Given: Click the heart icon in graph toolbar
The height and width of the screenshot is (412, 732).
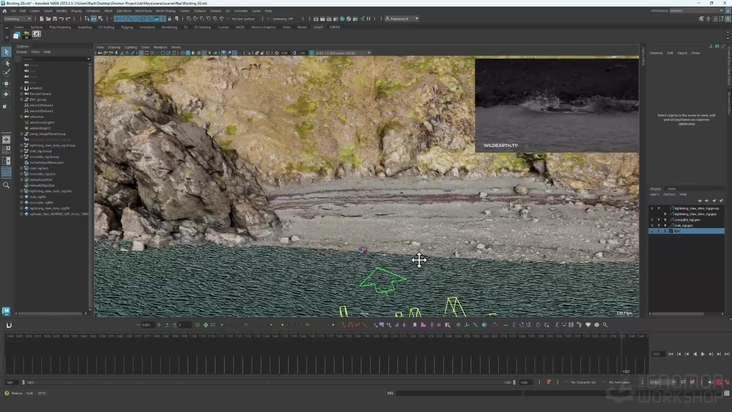Looking at the screenshot, I should [588, 325].
